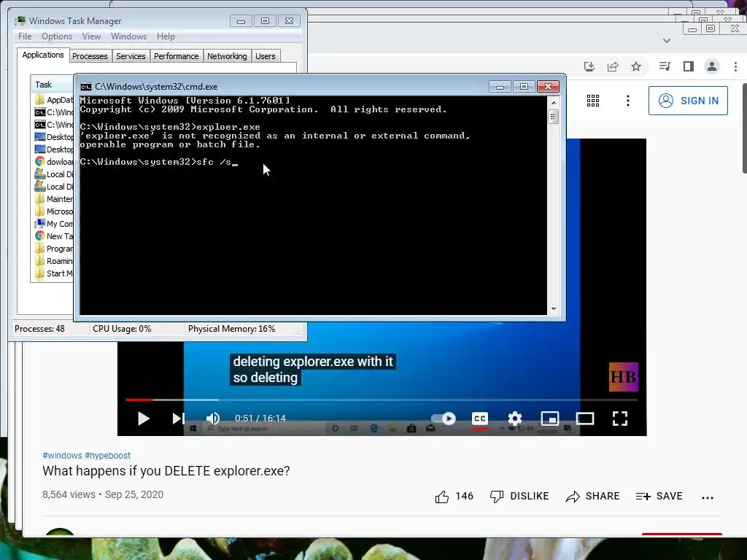Skip to next video

coord(178,419)
